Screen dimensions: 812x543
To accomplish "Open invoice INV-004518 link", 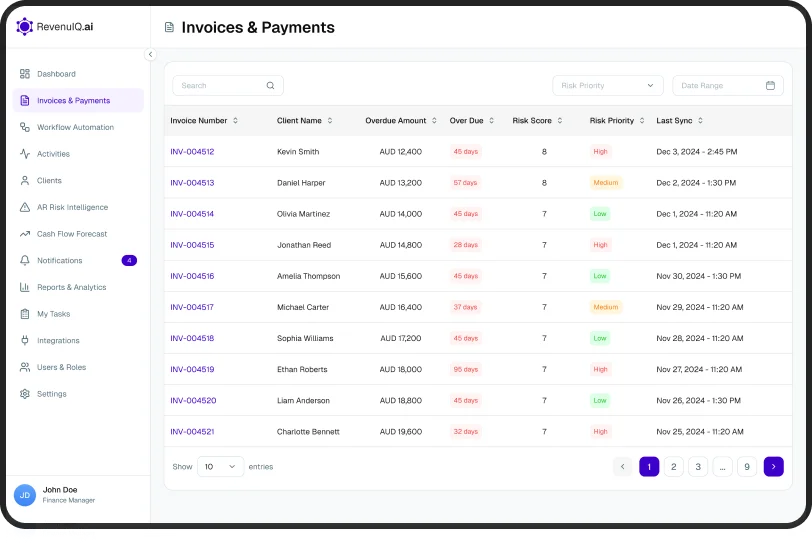I will 192,338.
